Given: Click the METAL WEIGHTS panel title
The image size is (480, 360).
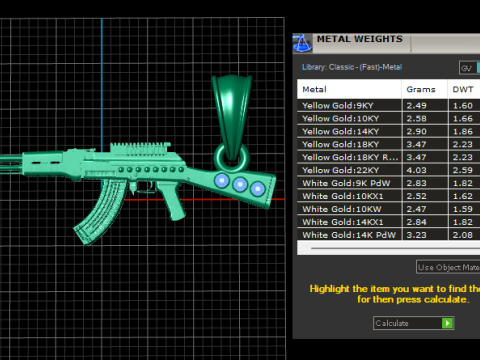Looking at the screenshot, I should (x=360, y=39).
